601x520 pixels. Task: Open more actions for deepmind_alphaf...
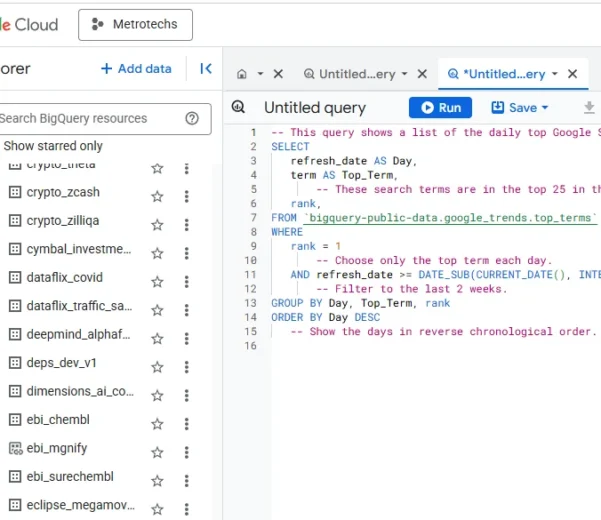pyautogui.click(x=187, y=339)
